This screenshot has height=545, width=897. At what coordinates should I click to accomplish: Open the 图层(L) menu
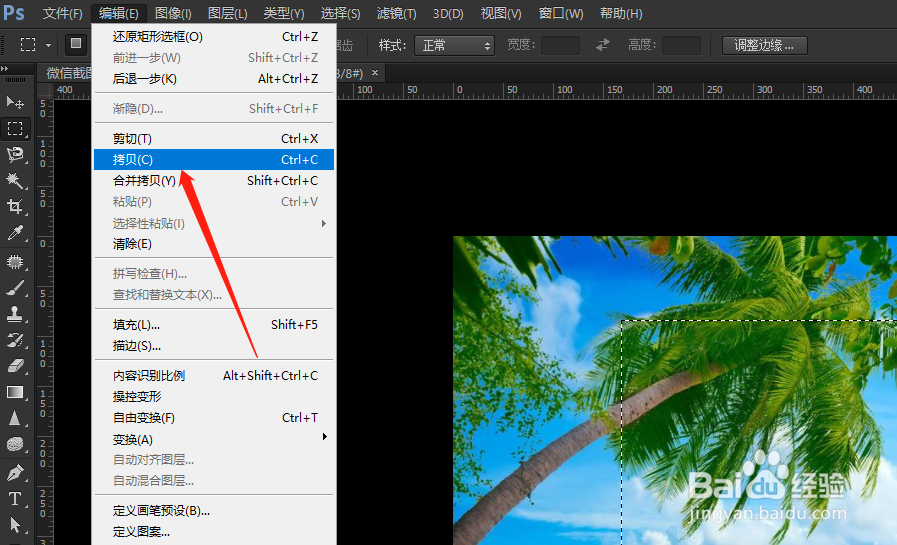[x=228, y=13]
